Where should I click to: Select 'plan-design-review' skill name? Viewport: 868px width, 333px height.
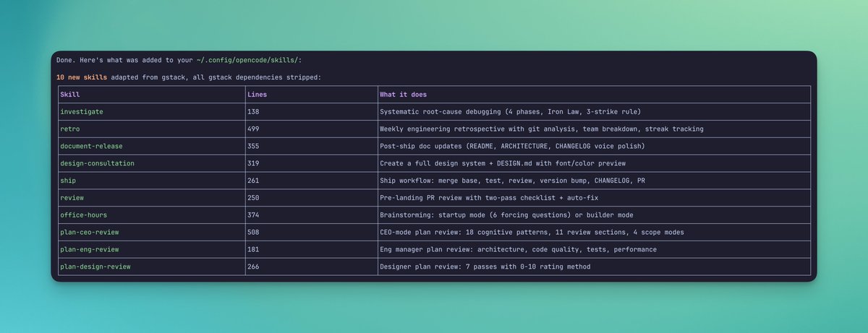click(x=95, y=267)
